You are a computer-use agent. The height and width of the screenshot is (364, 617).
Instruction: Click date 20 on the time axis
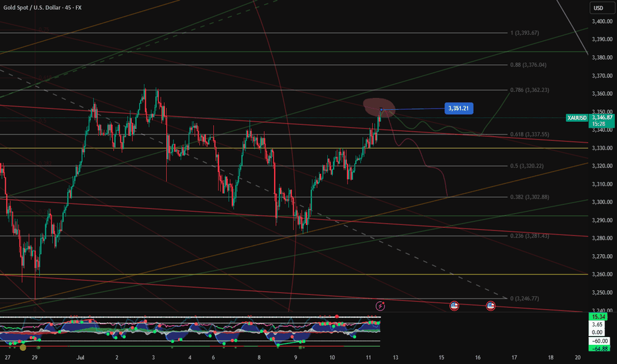click(x=578, y=357)
